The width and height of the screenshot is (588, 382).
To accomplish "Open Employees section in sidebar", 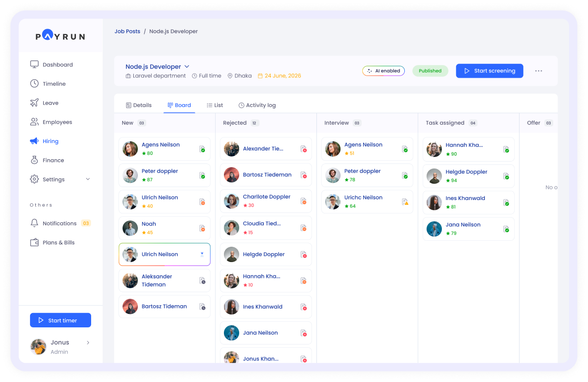I will [57, 122].
